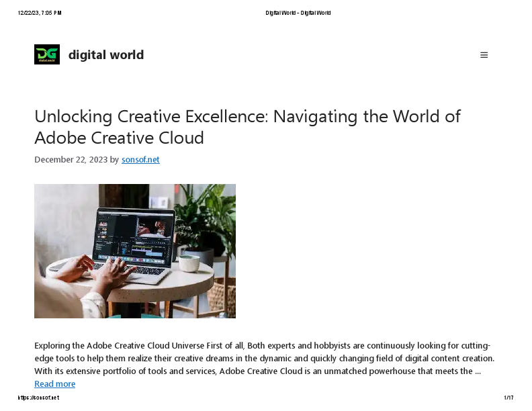532x411 pixels.
Task: Click the 12/22/23, 7:05 PM timestamp
Action: click(x=40, y=13)
